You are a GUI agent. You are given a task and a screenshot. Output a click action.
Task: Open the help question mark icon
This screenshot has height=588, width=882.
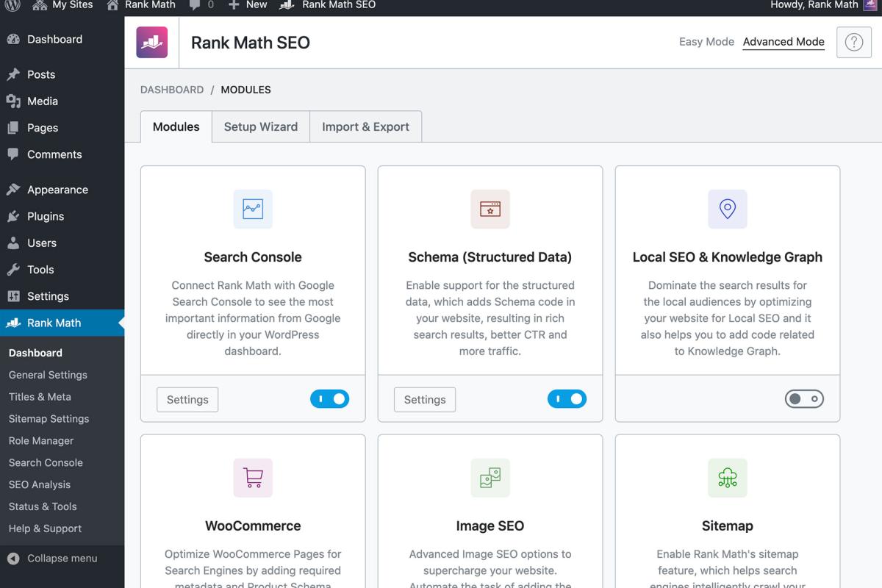tap(853, 42)
